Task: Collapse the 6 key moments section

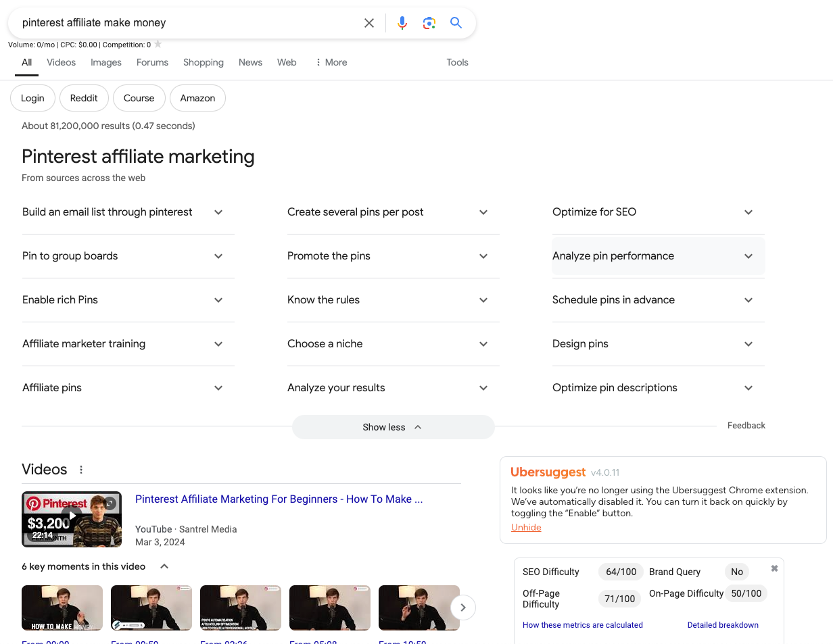Action: point(164,566)
